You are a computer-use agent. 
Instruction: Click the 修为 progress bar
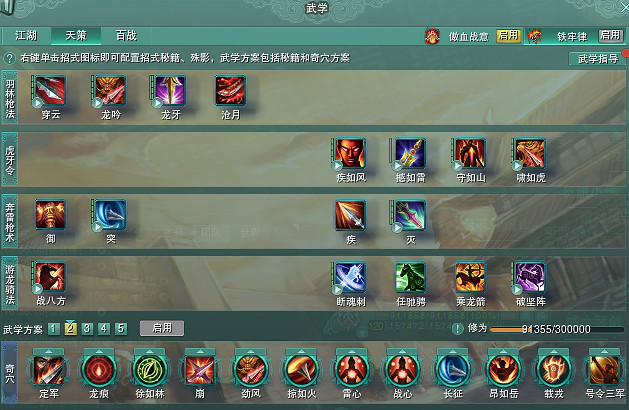pos(557,329)
